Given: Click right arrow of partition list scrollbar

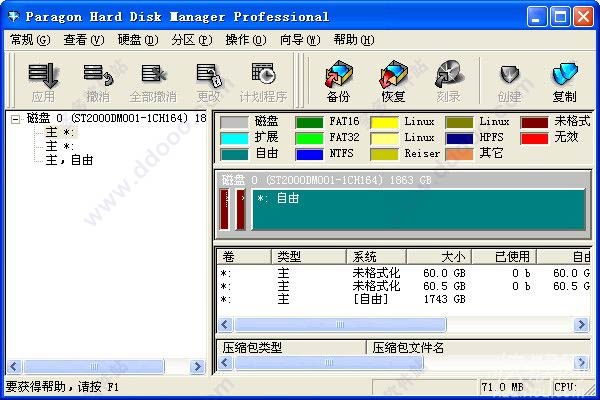Looking at the screenshot, I should [581, 325].
